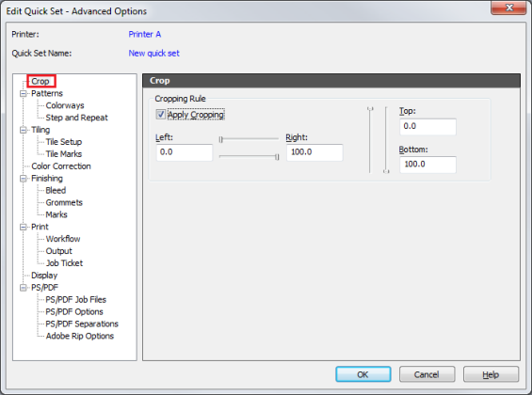Select Adobe Rip Options entry
The width and height of the screenshot is (532, 395).
coord(80,336)
